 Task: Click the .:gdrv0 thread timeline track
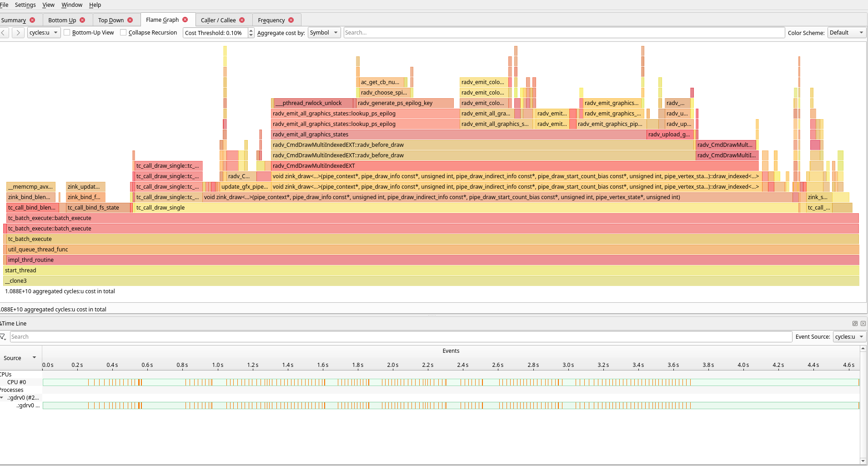(x=451, y=406)
